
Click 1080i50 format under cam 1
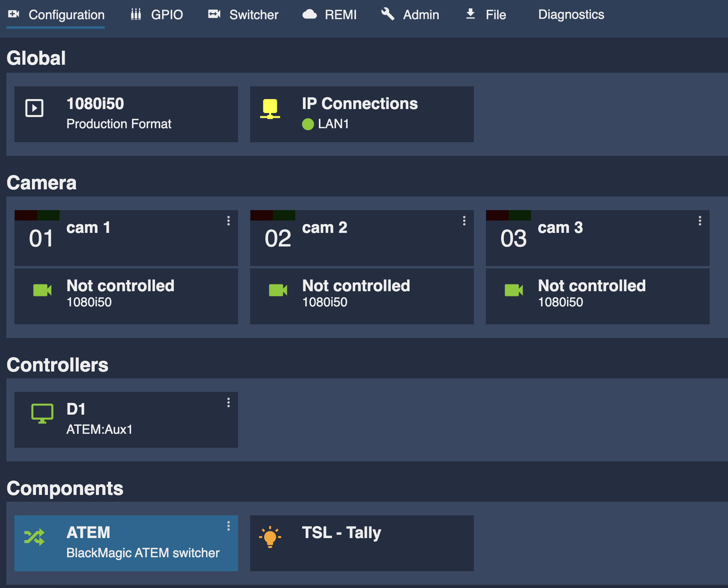[89, 302]
